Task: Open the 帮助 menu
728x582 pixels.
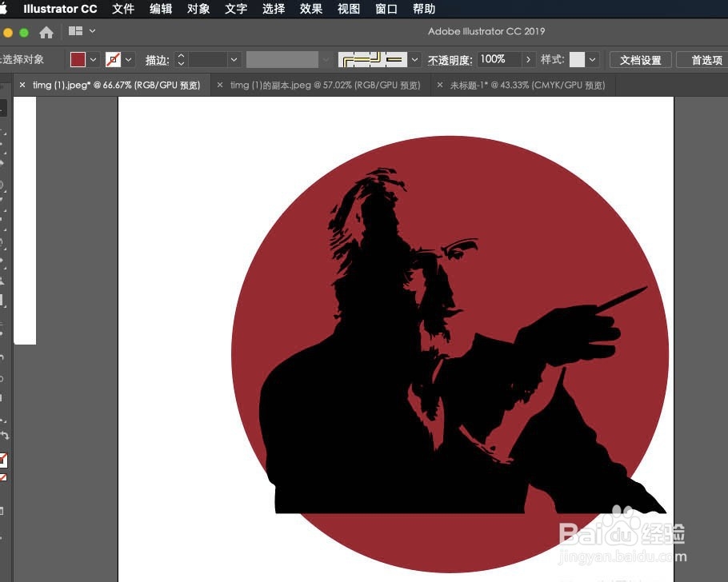Action: pos(424,9)
